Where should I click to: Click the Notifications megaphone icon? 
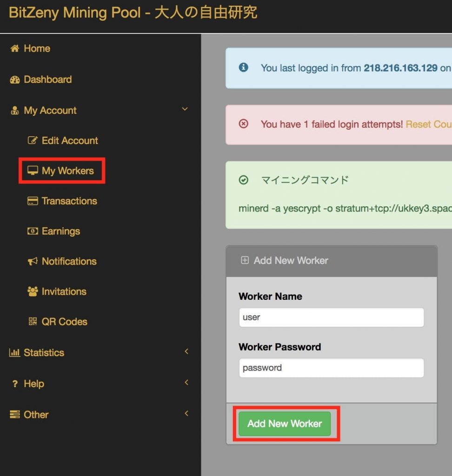tap(33, 261)
